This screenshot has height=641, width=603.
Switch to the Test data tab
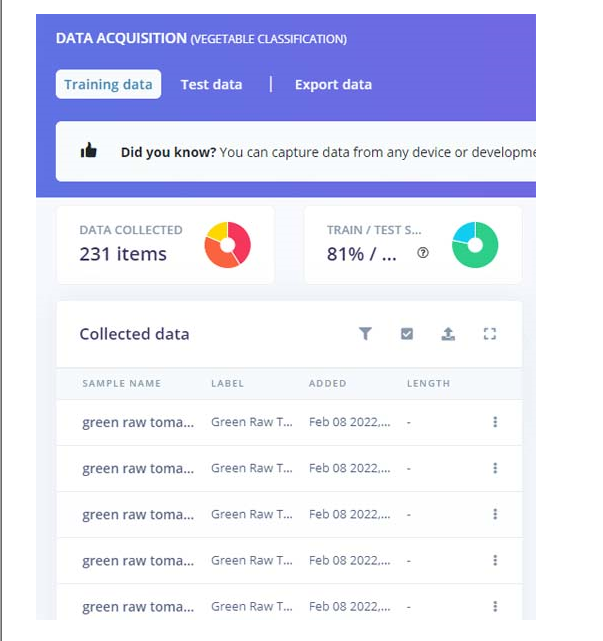(211, 84)
